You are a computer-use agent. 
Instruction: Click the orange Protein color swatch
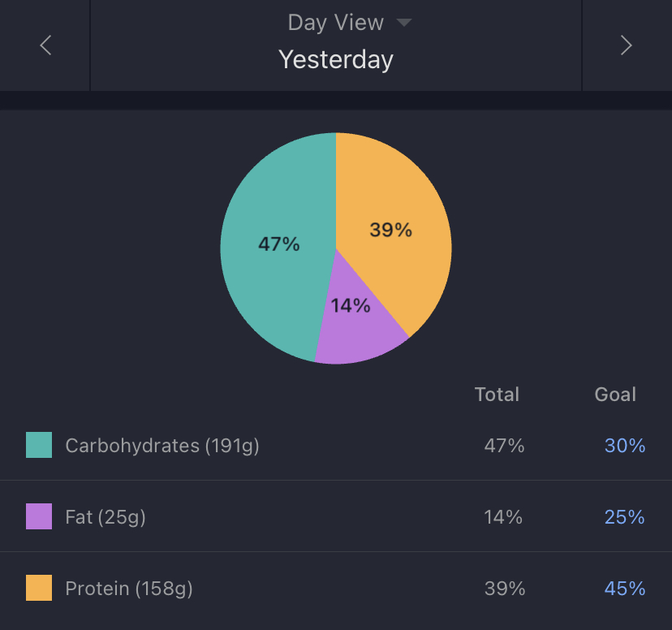point(39,588)
